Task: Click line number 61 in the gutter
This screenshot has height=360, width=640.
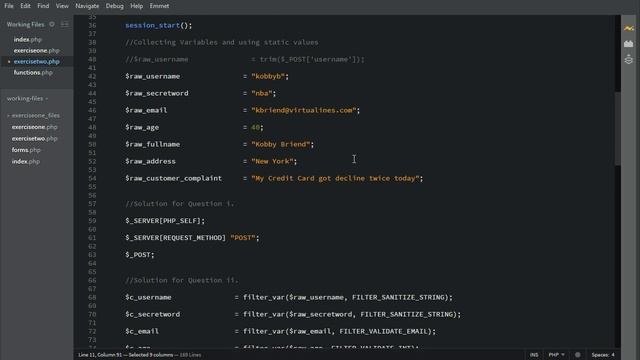Action: (92, 238)
